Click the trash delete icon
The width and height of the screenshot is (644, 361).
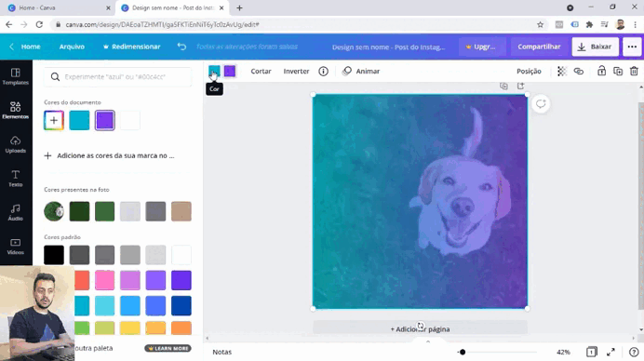point(634,71)
